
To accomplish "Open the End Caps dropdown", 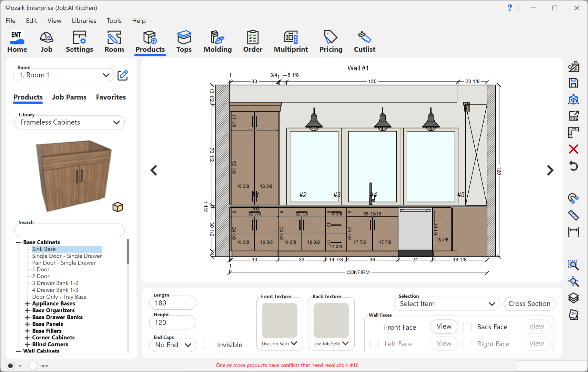I will [173, 345].
